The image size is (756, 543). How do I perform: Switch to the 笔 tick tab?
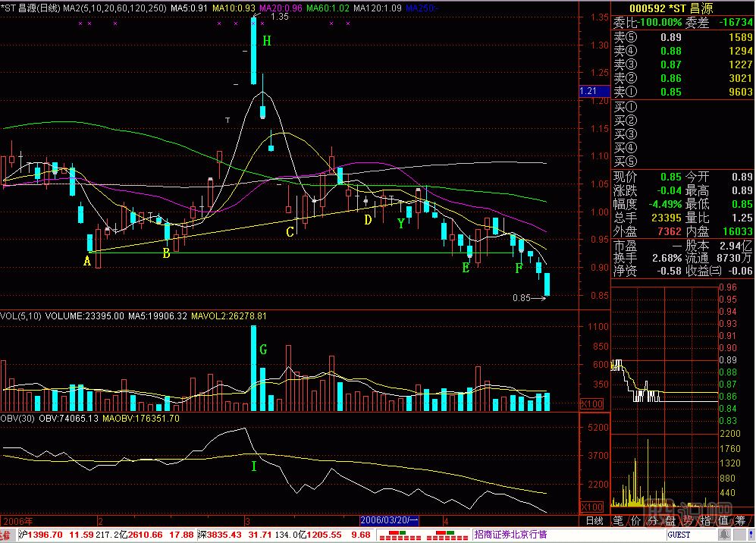[x=620, y=521]
